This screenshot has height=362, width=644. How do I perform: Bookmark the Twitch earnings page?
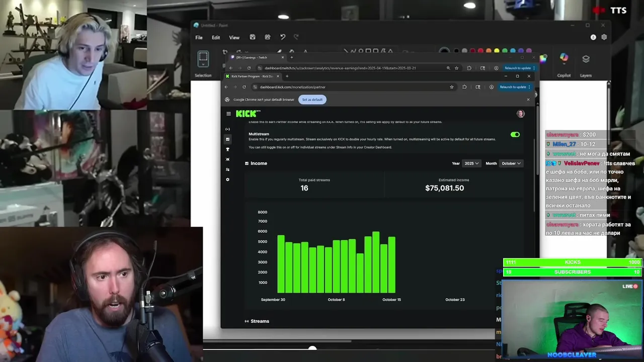pos(457,68)
